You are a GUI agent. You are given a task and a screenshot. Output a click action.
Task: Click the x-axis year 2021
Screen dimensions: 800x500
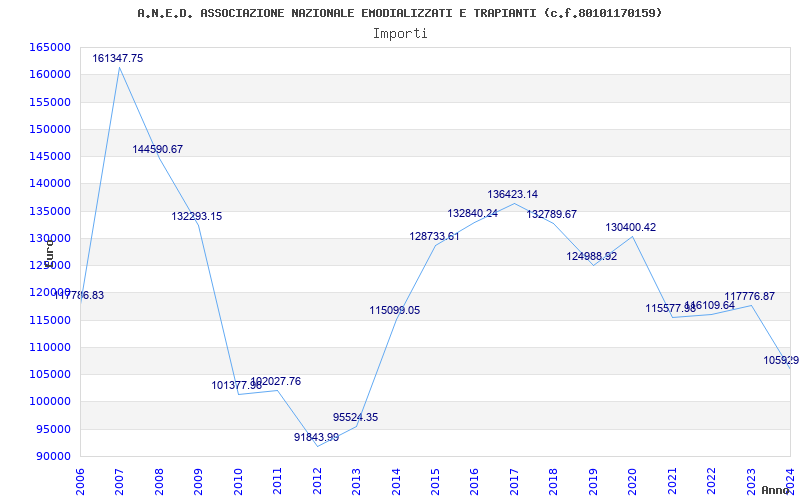[x=672, y=481]
